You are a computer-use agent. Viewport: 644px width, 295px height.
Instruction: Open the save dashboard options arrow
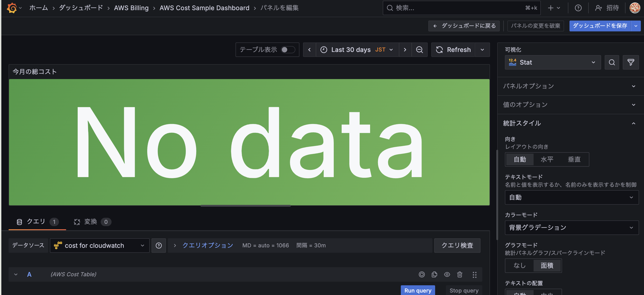click(x=635, y=26)
